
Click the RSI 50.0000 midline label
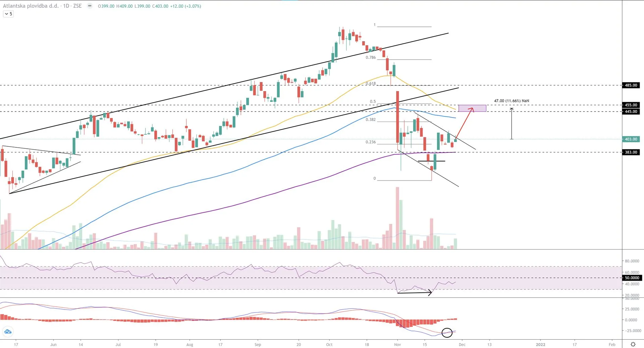(x=632, y=278)
